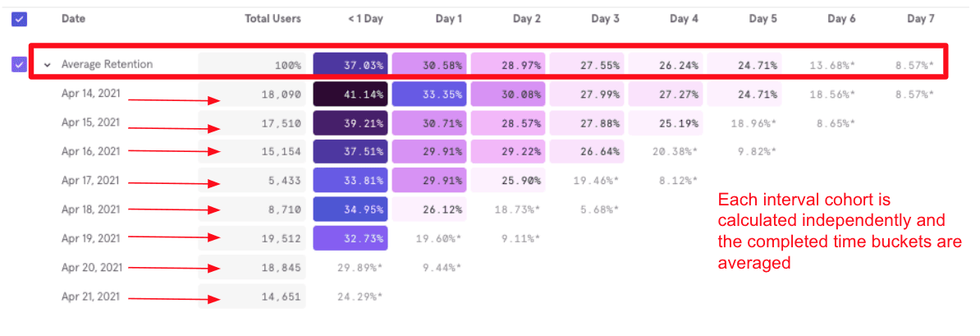Click the 100% average total users cell
The image size is (980, 336).
(252, 64)
